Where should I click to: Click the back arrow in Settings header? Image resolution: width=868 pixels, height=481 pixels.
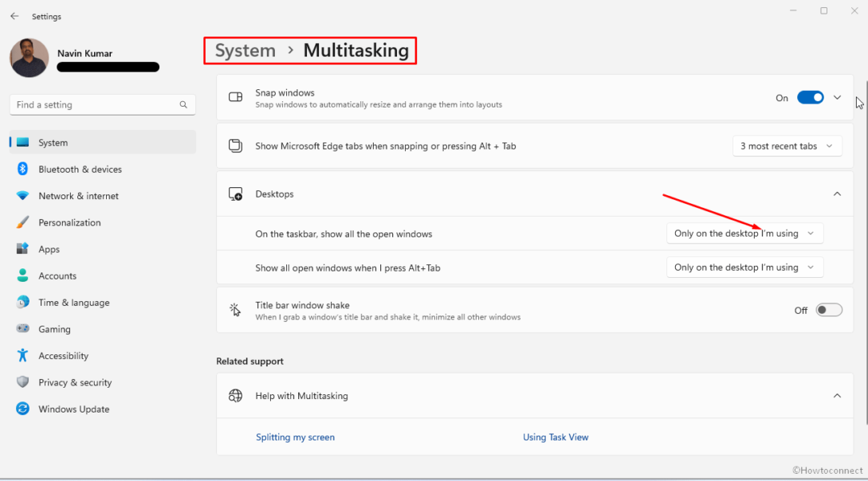[14, 17]
